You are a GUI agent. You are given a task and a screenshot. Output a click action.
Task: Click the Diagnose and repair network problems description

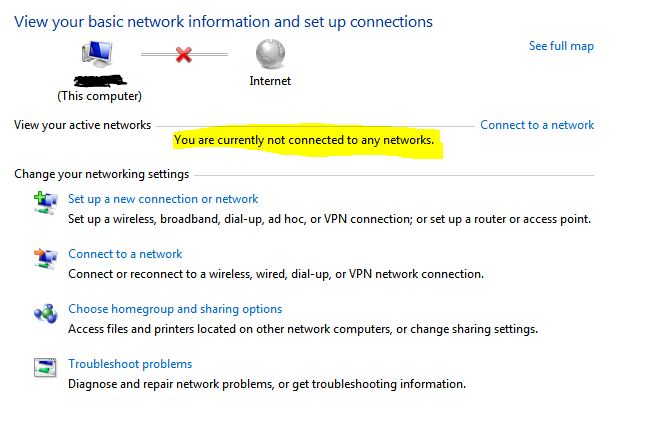tap(267, 384)
